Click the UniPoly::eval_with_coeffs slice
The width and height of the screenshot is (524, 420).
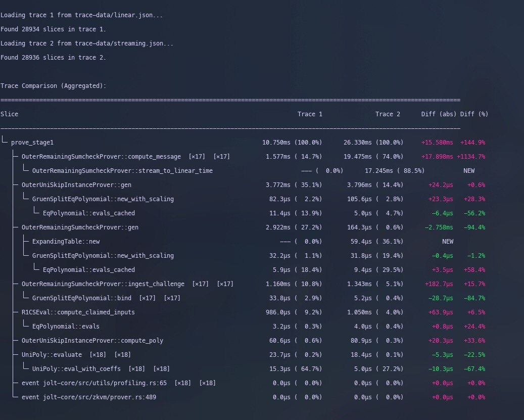(76, 369)
